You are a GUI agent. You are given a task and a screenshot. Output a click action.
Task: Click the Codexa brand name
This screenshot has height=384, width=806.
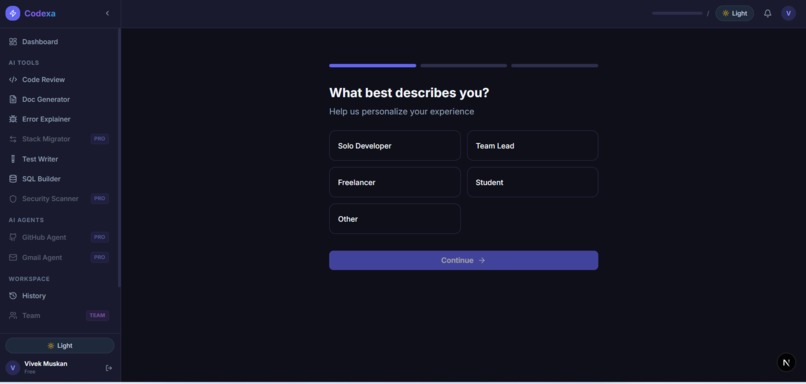pos(40,13)
